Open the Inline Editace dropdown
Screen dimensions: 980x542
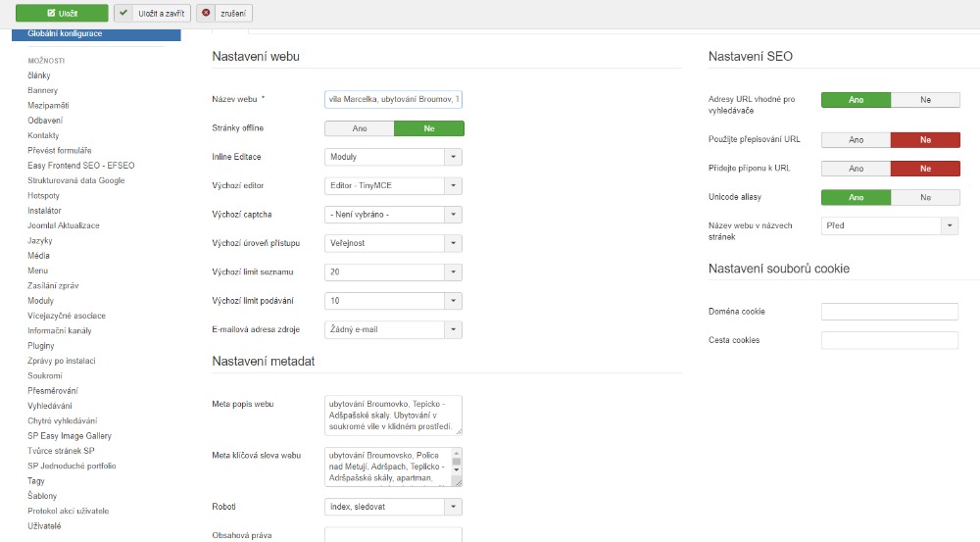393,157
